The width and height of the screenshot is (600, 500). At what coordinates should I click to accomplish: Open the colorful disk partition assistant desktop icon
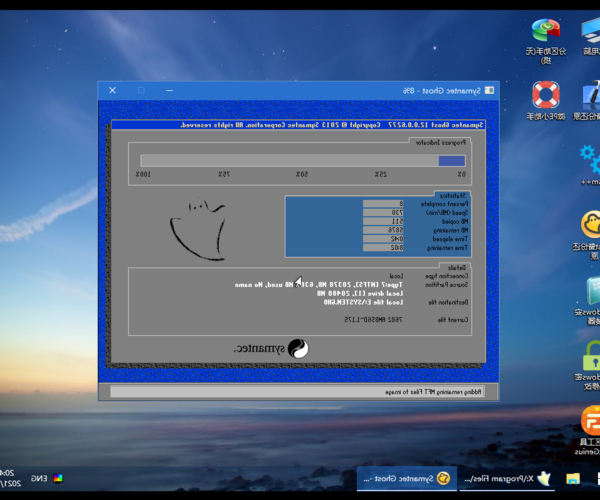point(546,30)
